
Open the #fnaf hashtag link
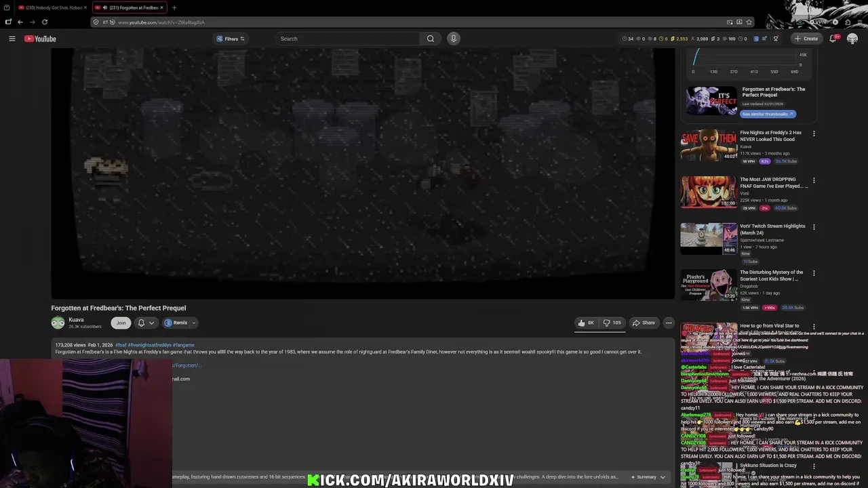point(121,345)
